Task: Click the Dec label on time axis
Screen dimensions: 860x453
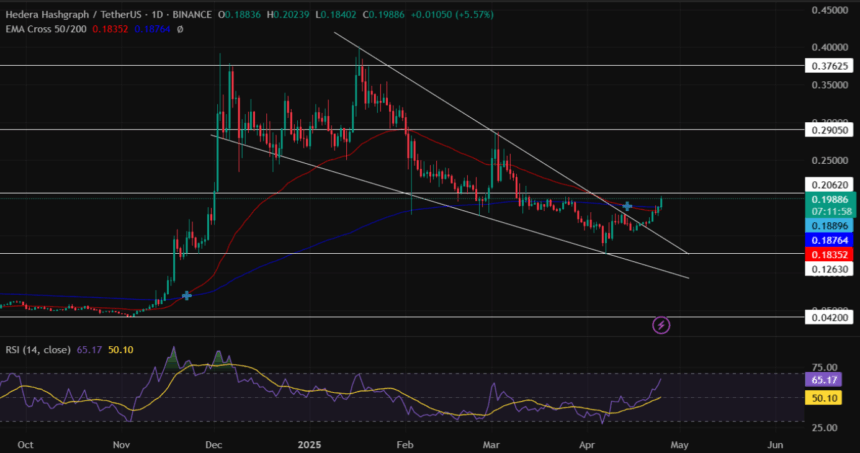Action: click(x=213, y=445)
